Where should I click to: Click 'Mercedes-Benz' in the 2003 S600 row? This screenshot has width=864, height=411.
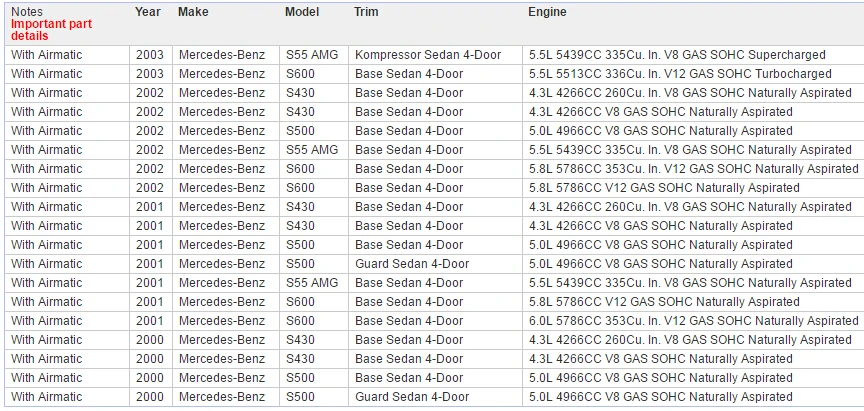click(222, 74)
